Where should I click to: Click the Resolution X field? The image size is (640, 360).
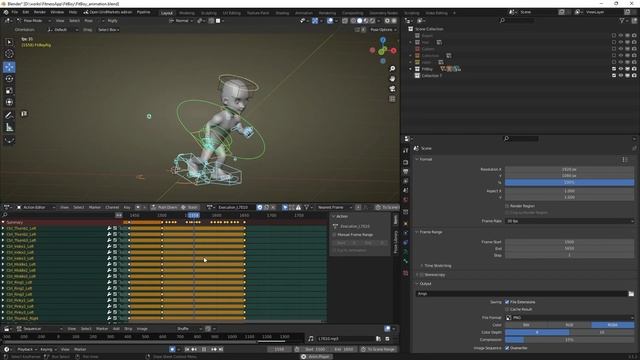(570, 169)
